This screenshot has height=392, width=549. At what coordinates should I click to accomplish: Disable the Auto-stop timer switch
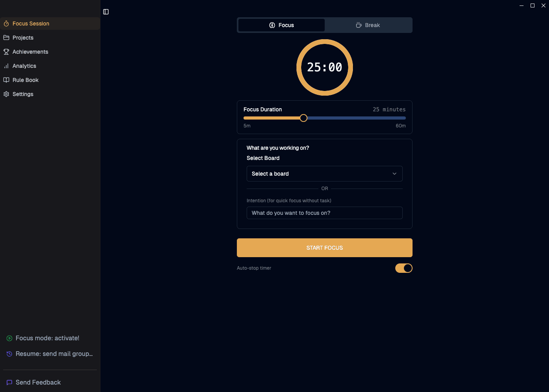click(x=404, y=268)
